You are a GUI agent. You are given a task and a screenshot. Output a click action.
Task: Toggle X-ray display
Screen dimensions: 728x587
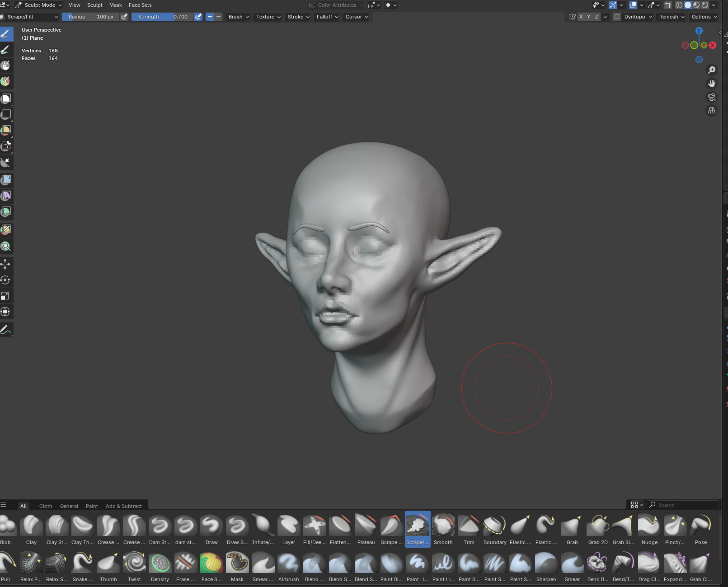[667, 5]
